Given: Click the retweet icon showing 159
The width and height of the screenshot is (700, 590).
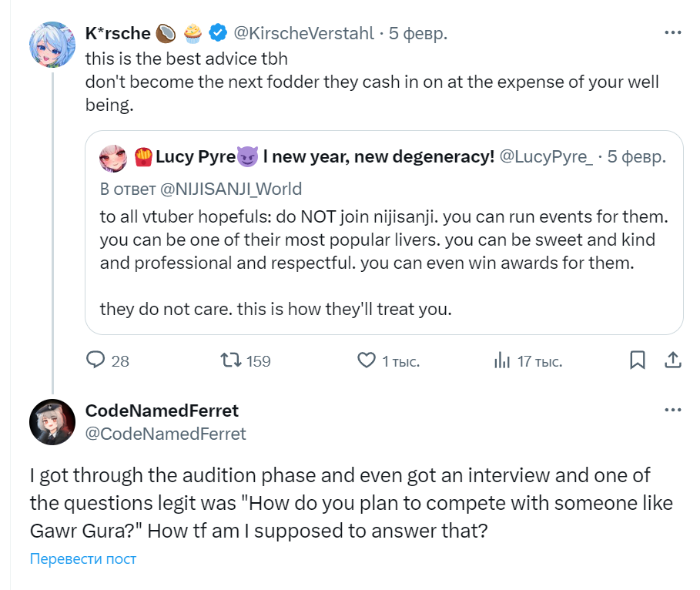Looking at the screenshot, I should (x=231, y=360).
